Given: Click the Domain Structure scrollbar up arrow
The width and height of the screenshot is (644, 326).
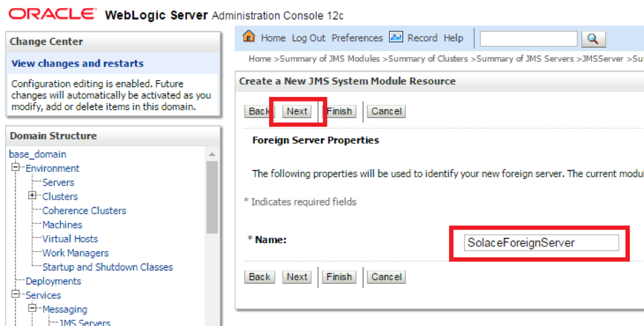Looking at the screenshot, I should (212, 155).
